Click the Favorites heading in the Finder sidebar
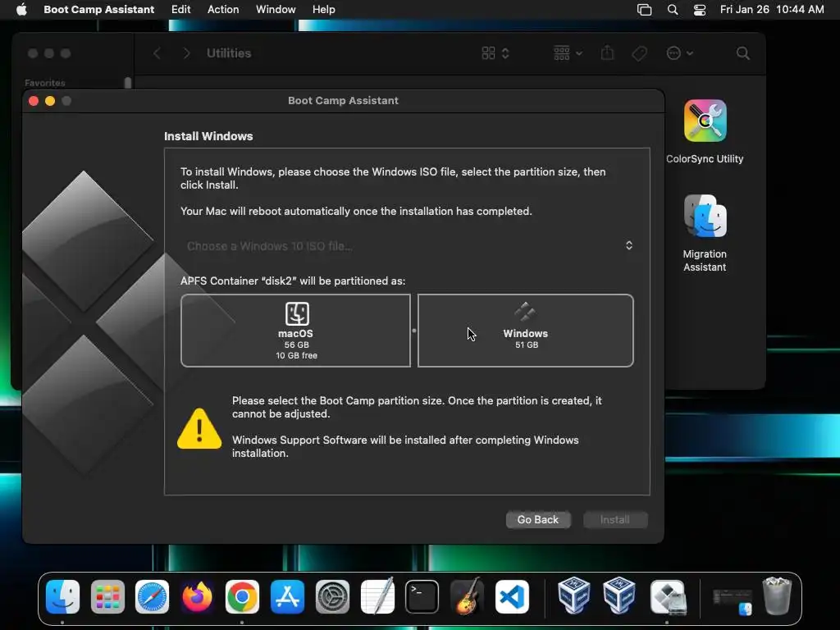The height and width of the screenshot is (630, 840). tap(45, 83)
